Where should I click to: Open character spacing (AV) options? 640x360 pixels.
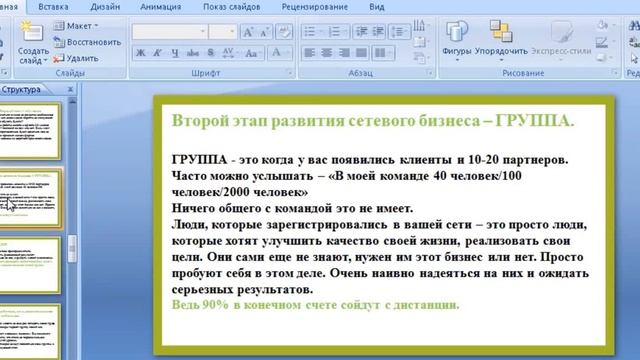click(x=229, y=53)
